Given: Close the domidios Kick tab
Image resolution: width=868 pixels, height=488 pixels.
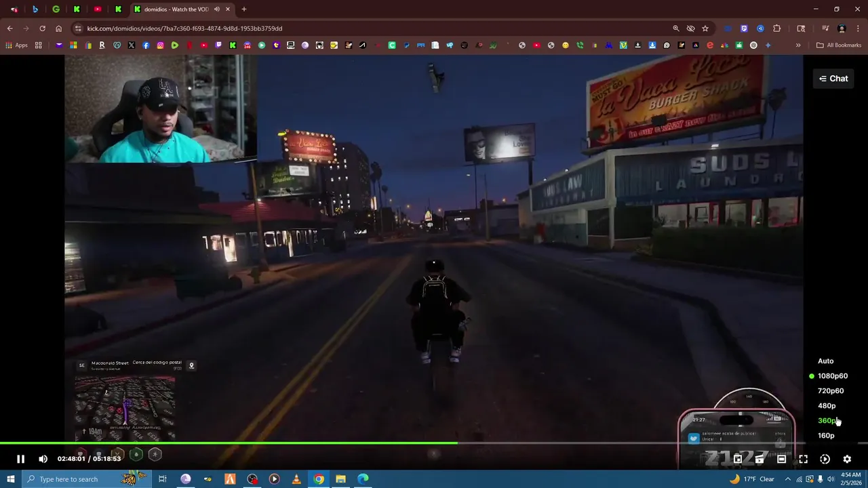Looking at the screenshot, I should pyautogui.click(x=228, y=9).
